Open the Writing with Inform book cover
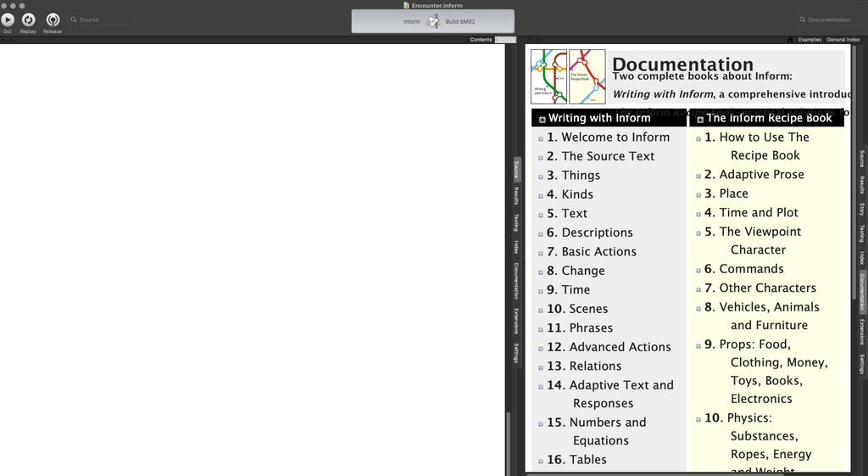The width and height of the screenshot is (868, 476). (x=548, y=76)
